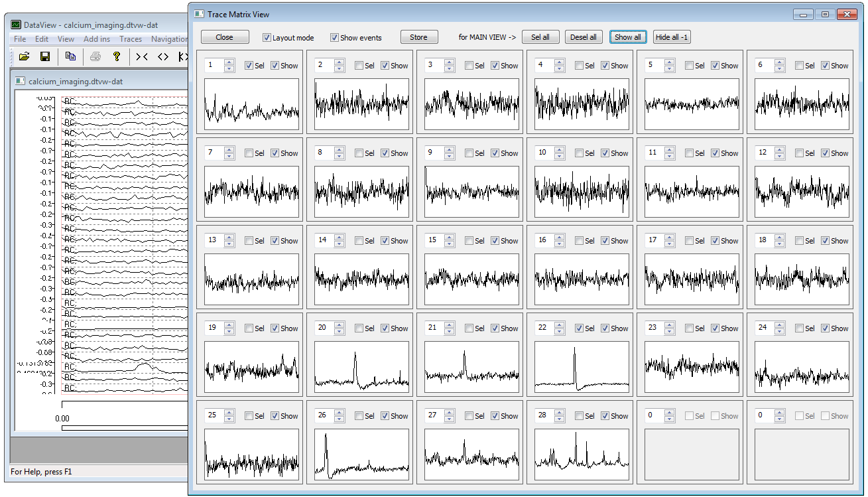Click the Open file folder icon

click(x=25, y=56)
